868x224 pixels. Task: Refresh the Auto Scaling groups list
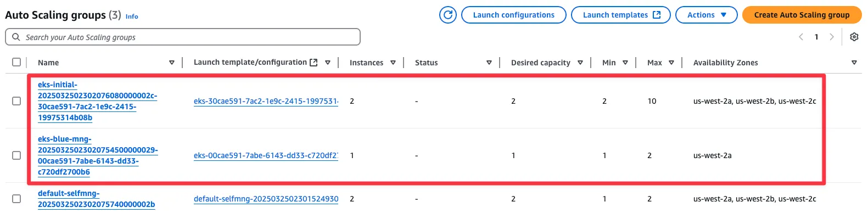click(448, 15)
